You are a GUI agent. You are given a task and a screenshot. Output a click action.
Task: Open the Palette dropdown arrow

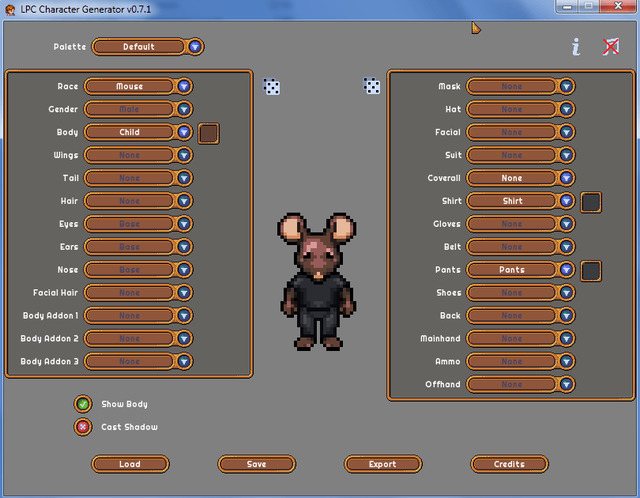(195, 47)
